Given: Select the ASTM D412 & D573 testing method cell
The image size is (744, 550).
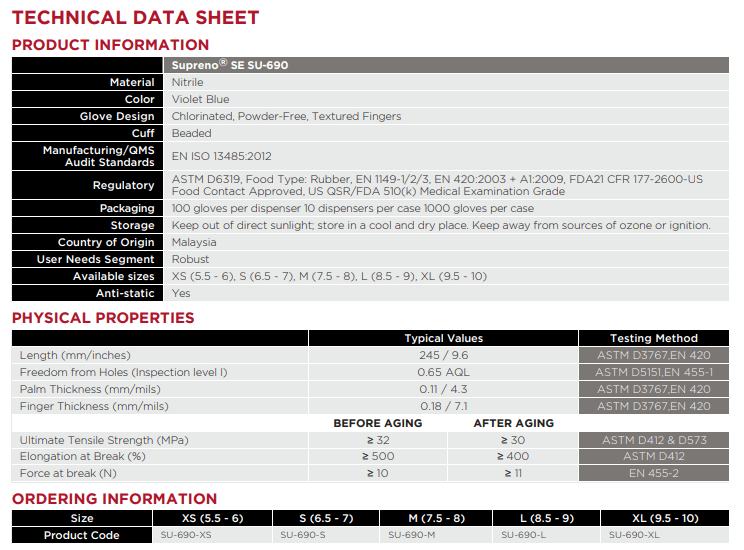Looking at the screenshot, I should [x=653, y=440].
